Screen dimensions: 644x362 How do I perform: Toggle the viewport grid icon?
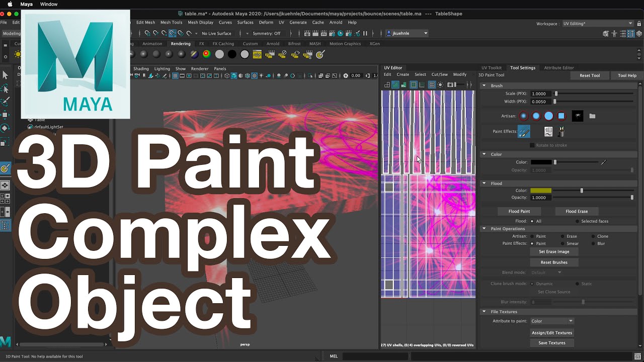coord(175,76)
